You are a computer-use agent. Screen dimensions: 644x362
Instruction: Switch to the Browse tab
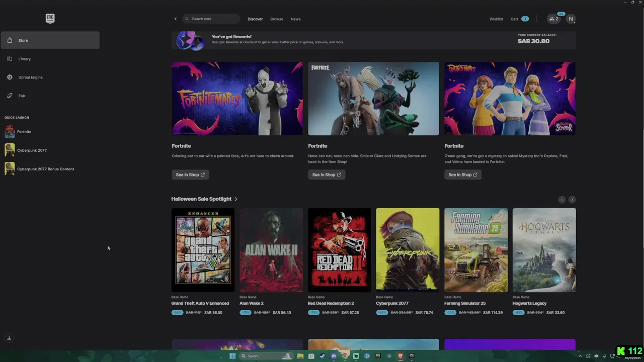[x=277, y=19]
